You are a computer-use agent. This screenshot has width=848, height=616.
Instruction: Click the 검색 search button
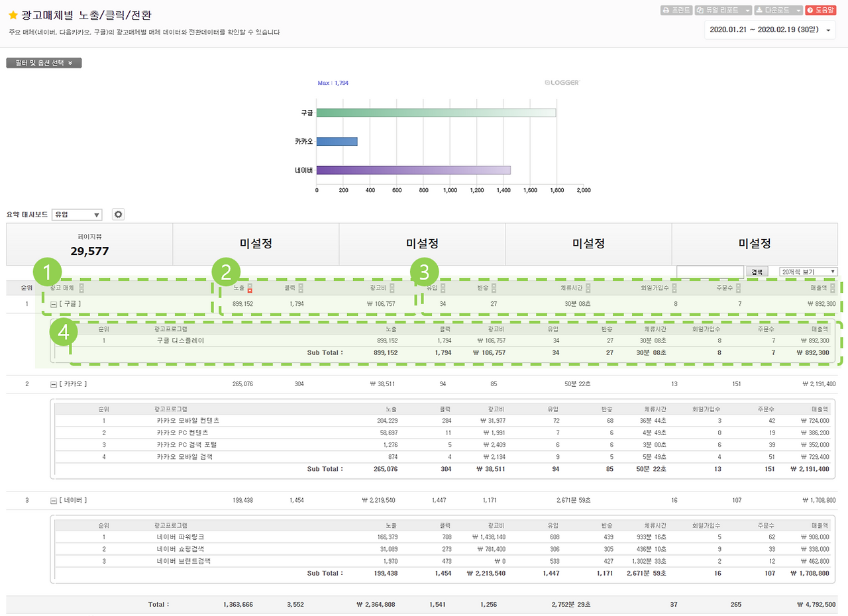[755, 272]
